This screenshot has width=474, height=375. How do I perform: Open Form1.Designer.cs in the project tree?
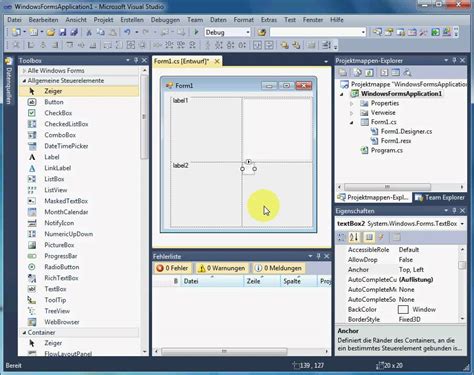click(x=406, y=132)
